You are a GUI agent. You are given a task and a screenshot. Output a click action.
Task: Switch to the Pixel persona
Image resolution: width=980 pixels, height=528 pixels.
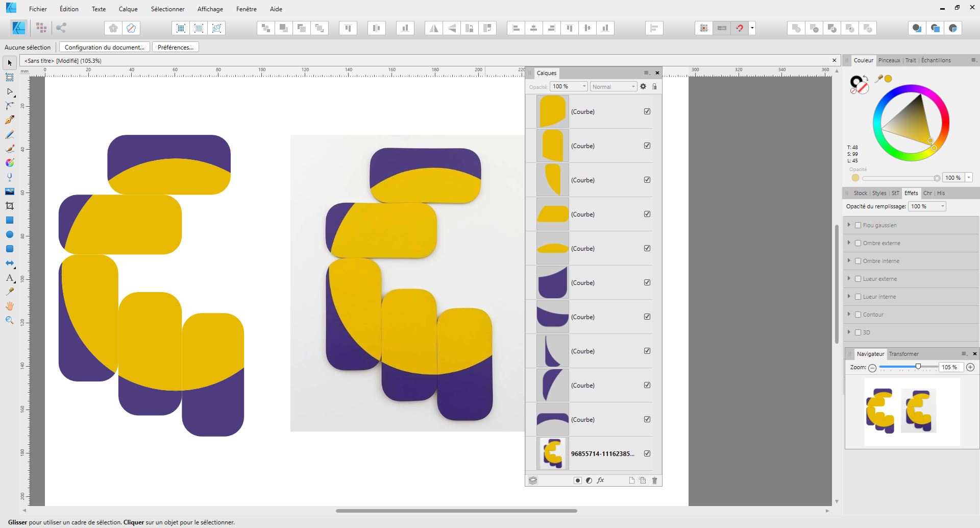click(42, 28)
